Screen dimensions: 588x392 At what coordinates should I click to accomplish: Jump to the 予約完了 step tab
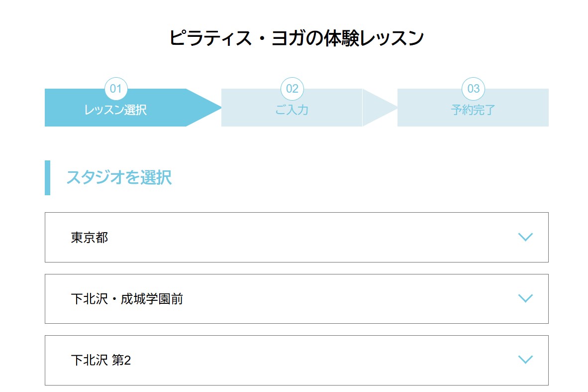tap(473, 110)
